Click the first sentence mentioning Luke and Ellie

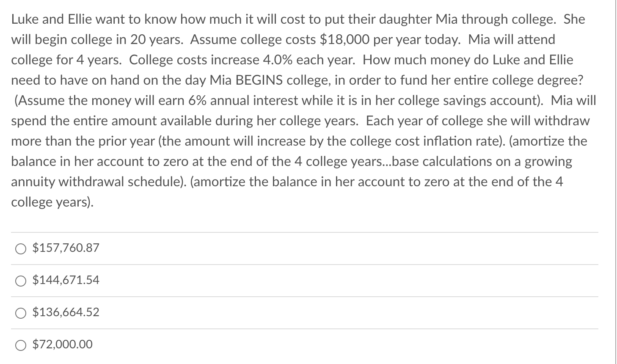tap(296, 19)
